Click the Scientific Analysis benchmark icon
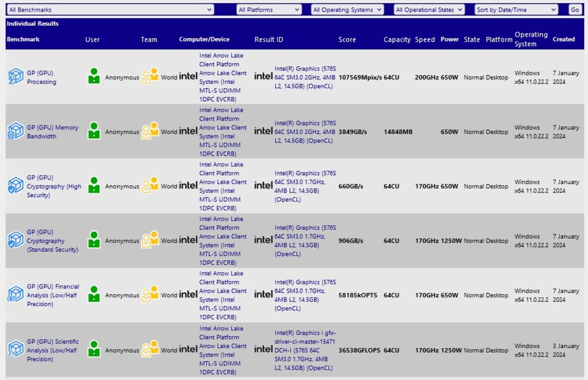This screenshot has height=380, width=588. pos(16,349)
